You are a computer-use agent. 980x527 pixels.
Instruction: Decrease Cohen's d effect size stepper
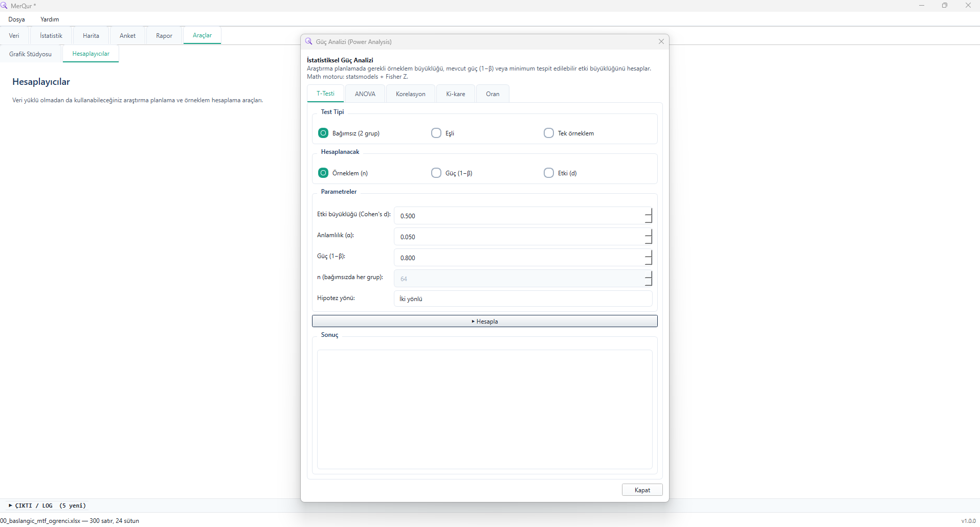[649, 219]
